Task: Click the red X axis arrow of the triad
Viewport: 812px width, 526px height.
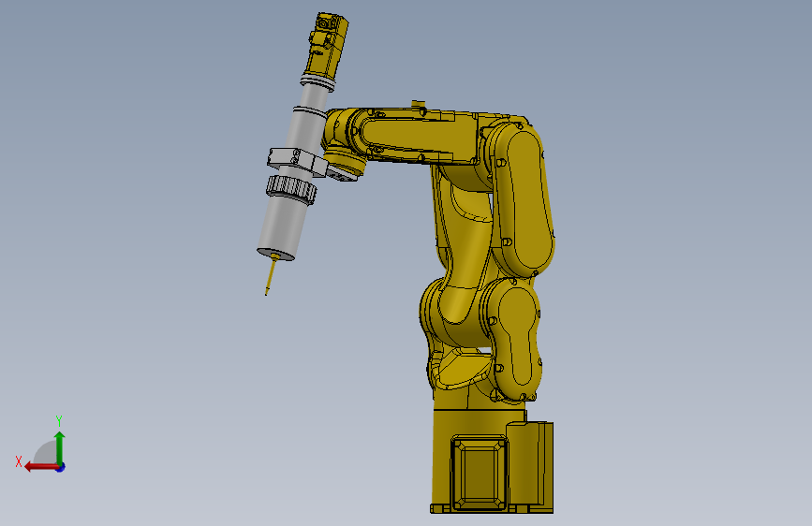Action: (41, 467)
